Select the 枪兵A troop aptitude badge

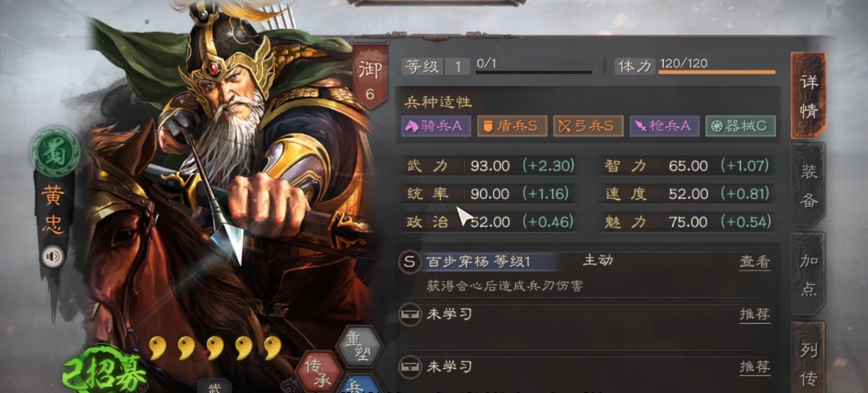tap(664, 126)
